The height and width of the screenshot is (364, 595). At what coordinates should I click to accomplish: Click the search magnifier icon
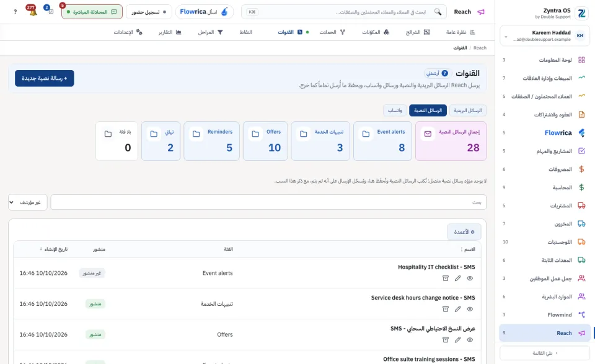click(438, 12)
